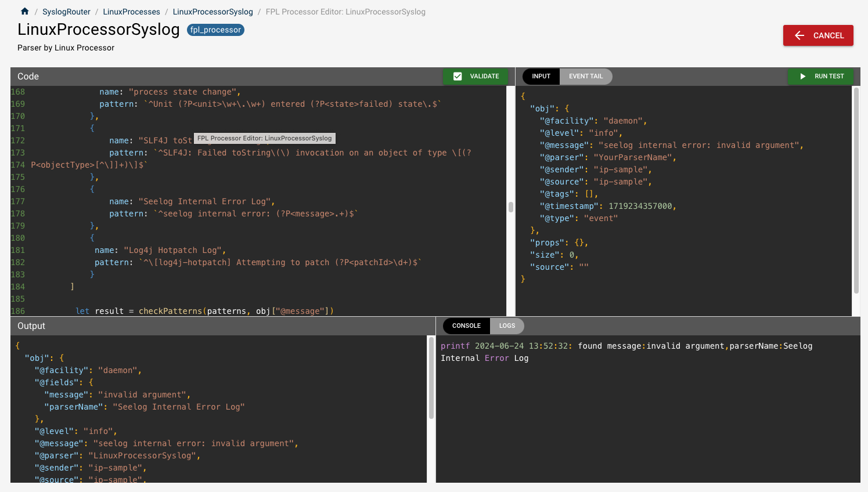Click code line 177 'Seelog Internal Error Log'
The image size is (868, 492).
click(x=192, y=201)
